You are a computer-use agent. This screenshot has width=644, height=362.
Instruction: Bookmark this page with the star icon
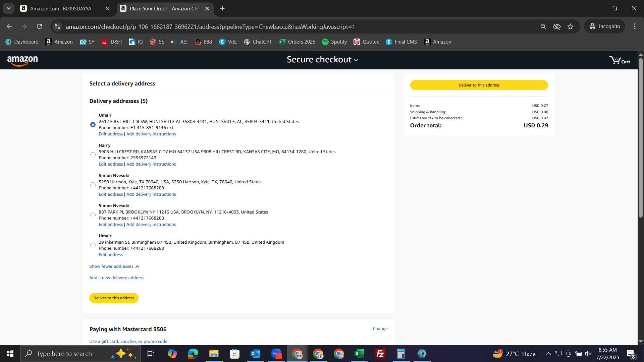tap(570, 26)
